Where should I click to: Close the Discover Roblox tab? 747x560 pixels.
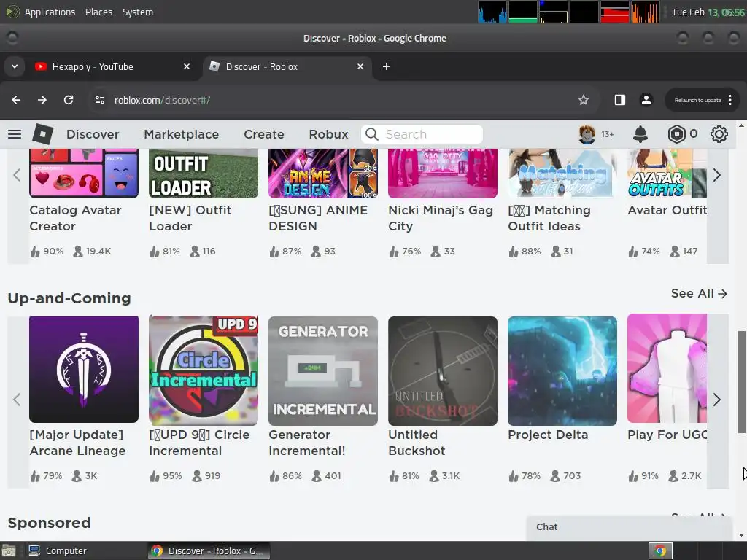pos(360,66)
